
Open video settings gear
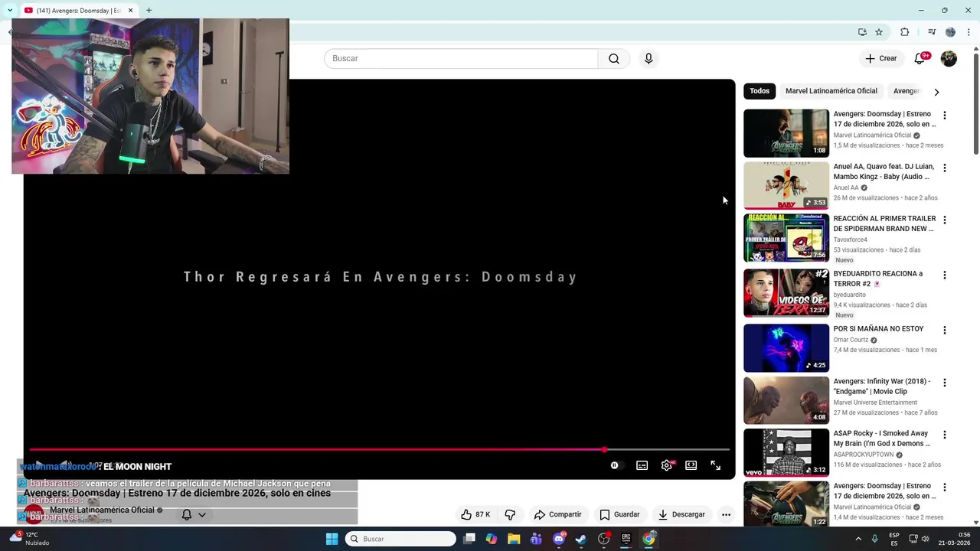(667, 465)
